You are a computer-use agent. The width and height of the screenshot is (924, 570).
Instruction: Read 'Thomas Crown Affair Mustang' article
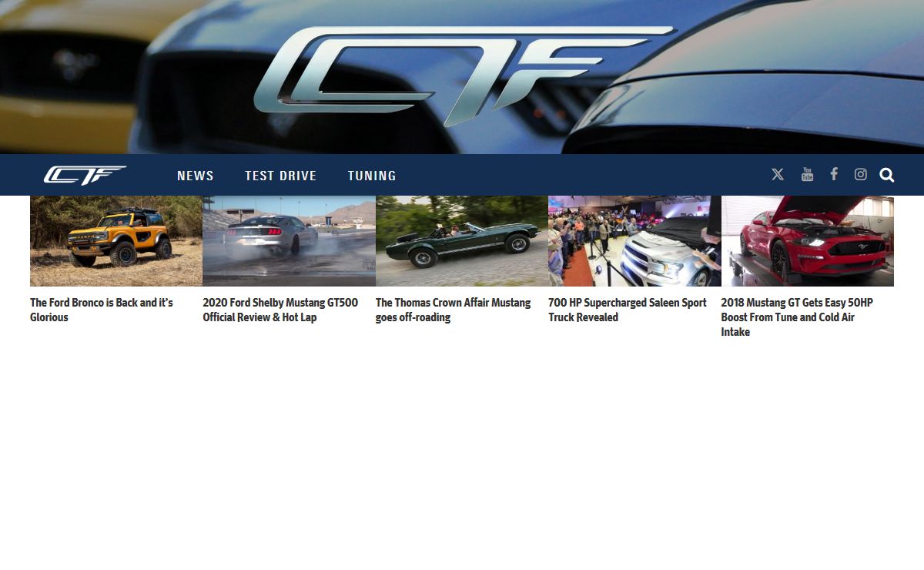[454, 310]
